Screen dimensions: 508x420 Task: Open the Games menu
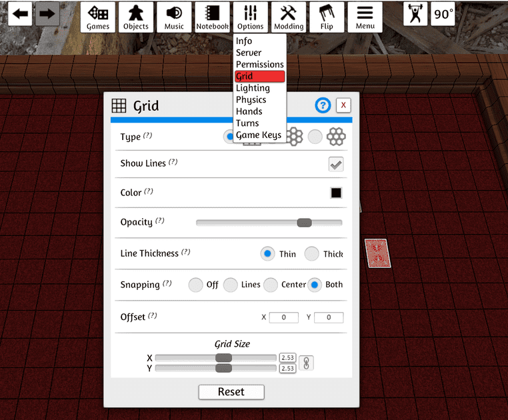point(98,17)
